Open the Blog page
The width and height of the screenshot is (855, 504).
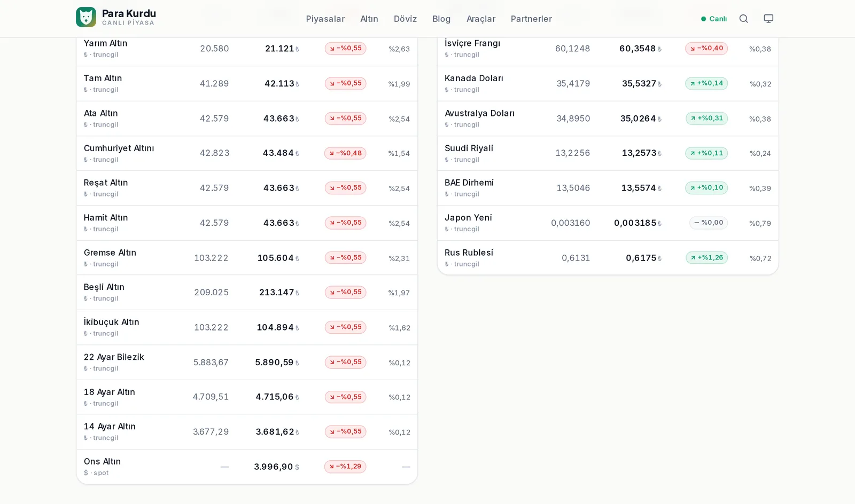(x=441, y=19)
